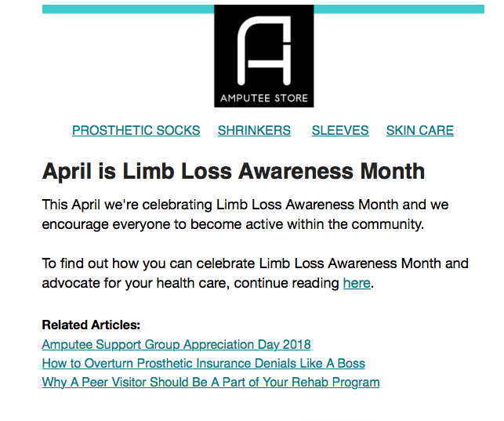The image size is (504, 421).
Task: Read How to Overturn Prosthetic Insurance Denials article
Action: [x=203, y=364]
